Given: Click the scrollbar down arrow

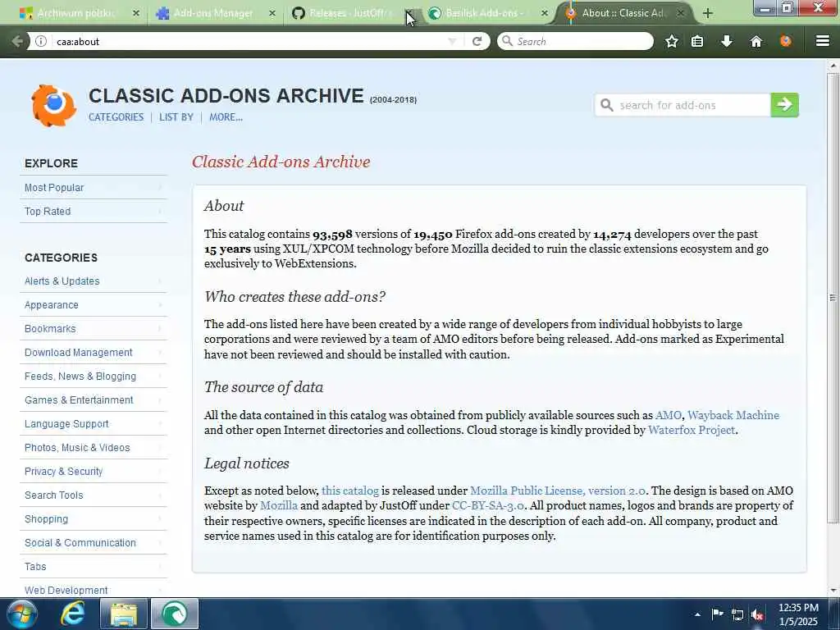Looking at the screenshot, I should (833, 591).
